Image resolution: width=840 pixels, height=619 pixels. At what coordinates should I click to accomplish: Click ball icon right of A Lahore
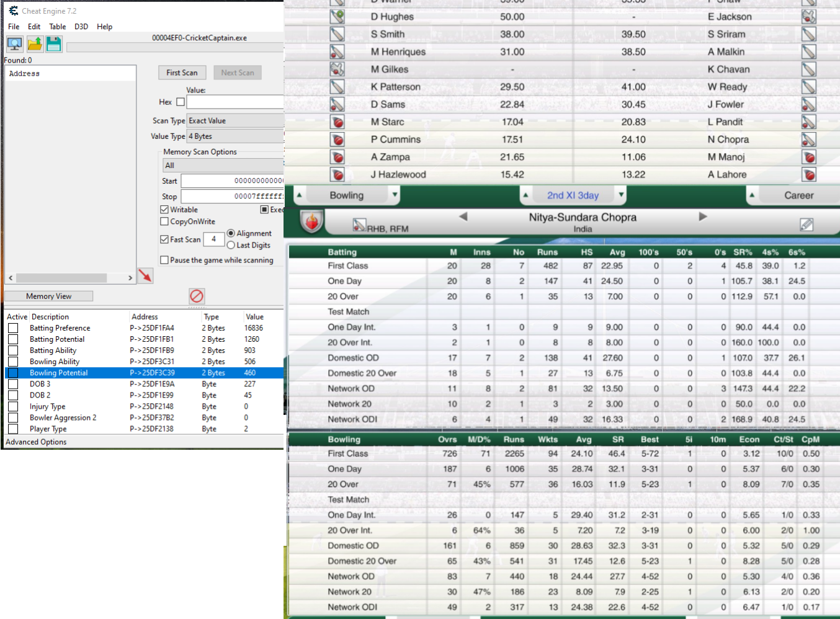[809, 175]
